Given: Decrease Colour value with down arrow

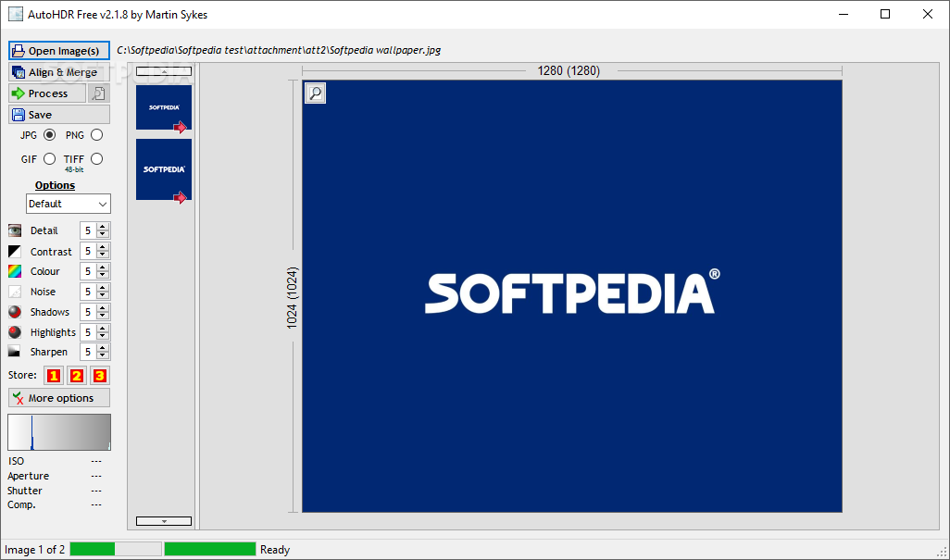Looking at the screenshot, I should [103, 275].
